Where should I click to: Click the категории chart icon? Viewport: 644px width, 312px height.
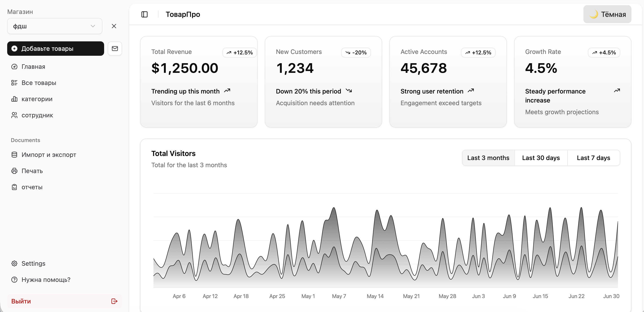tap(14, 99)
